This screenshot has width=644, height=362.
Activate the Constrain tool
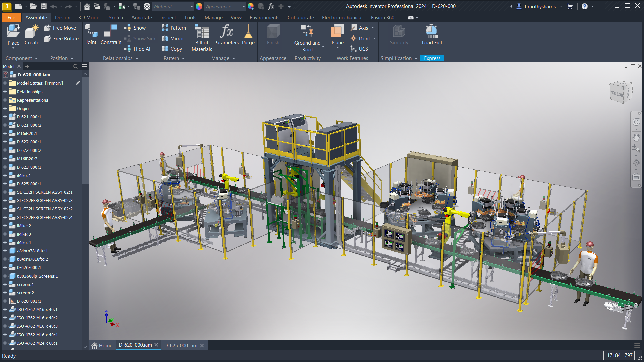[x=111, y=34]
